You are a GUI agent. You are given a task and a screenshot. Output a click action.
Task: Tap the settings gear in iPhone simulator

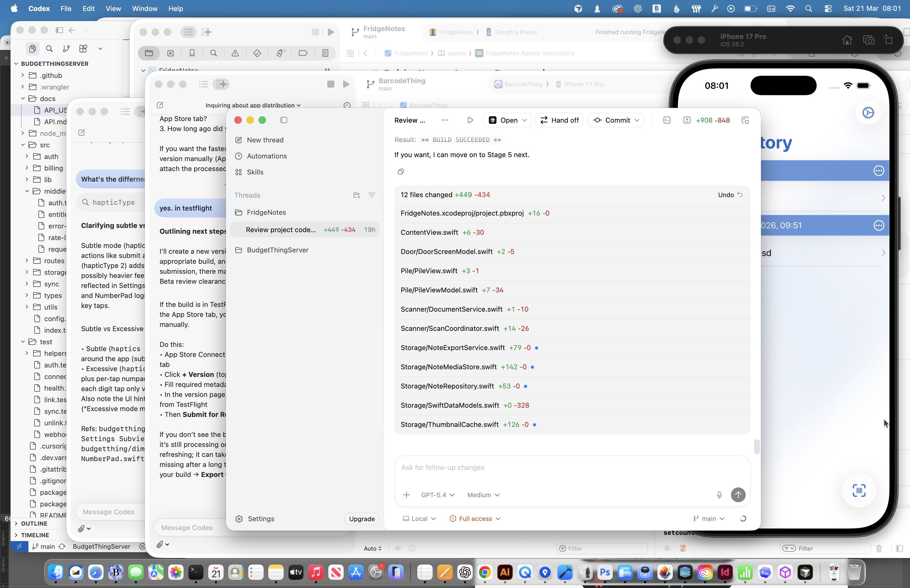(868, 113)
